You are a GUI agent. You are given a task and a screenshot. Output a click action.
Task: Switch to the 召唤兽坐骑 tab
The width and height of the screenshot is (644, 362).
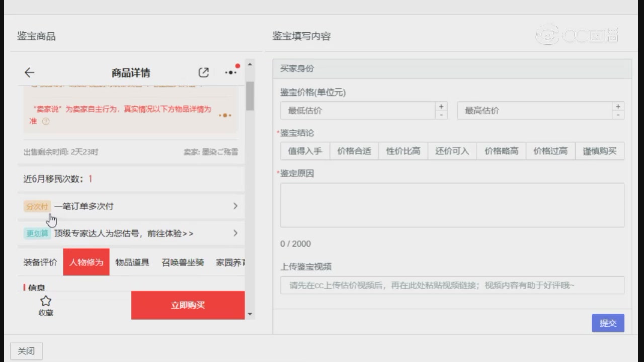[183, 262]
